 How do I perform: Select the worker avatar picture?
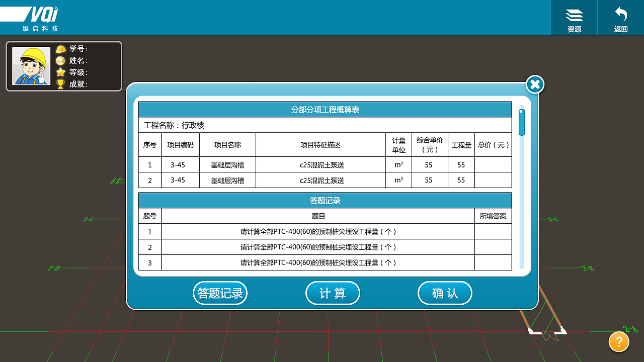31,66
